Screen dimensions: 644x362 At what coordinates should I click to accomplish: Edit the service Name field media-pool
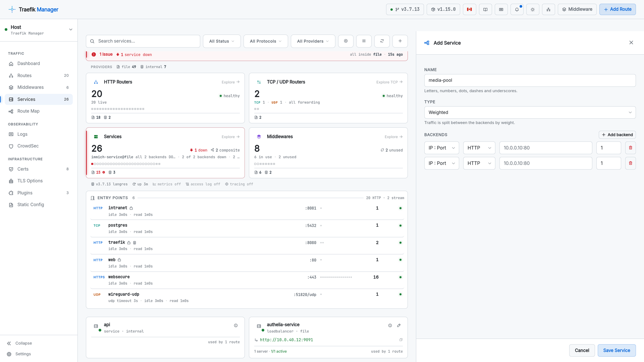click(530, 80)
